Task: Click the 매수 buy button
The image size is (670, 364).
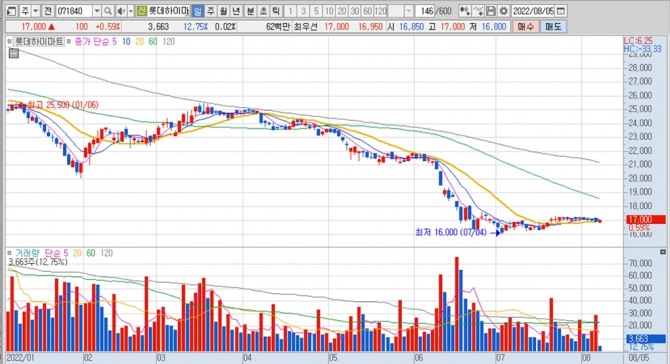Action: [526, 26]
